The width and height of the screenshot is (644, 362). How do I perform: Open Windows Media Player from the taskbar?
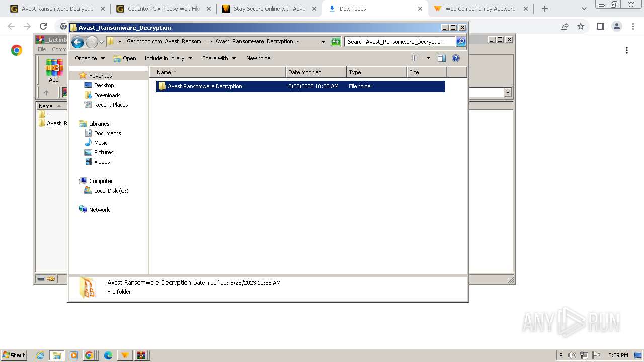pos(74,355)
